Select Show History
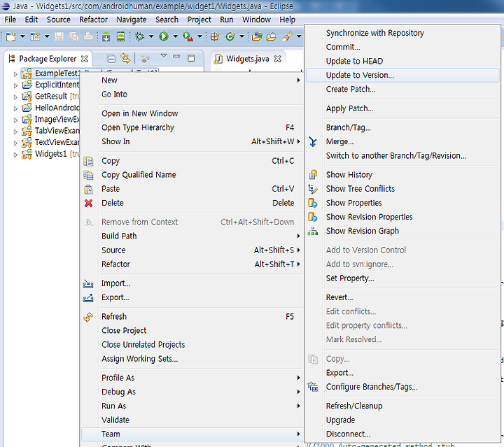The image size is (504, 447). (402, 175)
